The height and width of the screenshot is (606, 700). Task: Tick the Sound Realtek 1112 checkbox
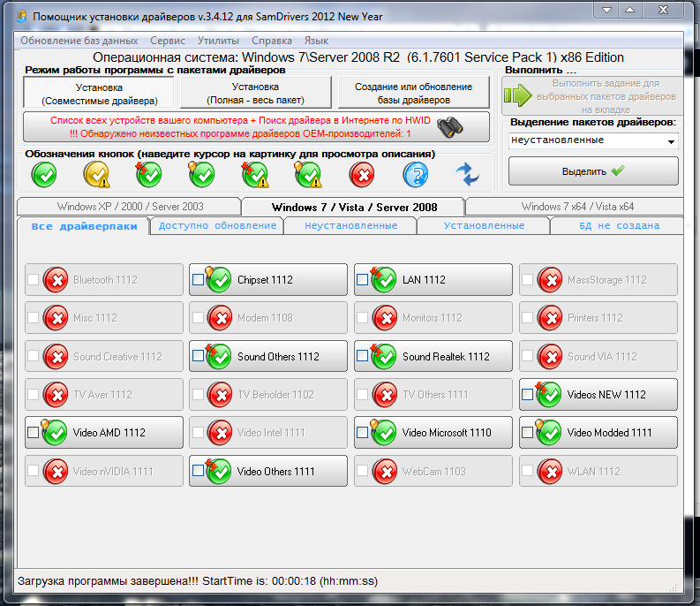pyautogui.click(x=363, y=356)
